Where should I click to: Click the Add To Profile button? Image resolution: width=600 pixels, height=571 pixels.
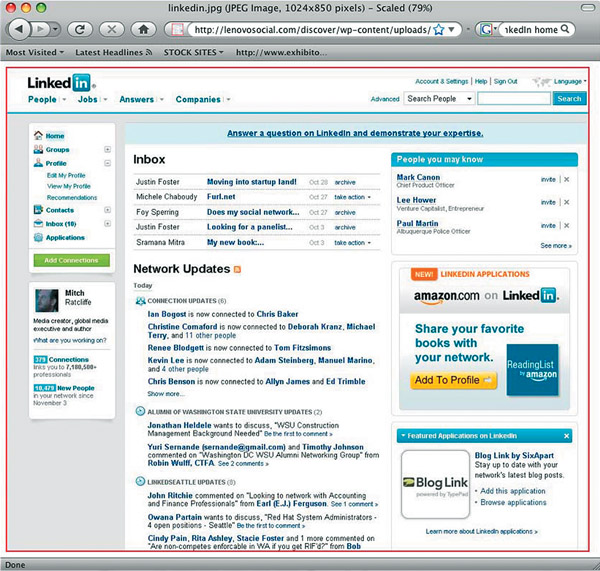[453, 380]
